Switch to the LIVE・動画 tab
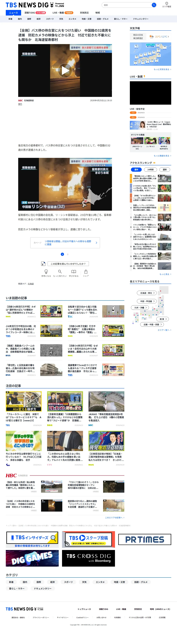The width and height of the screenshot is (177, 644). click(63, 13)
